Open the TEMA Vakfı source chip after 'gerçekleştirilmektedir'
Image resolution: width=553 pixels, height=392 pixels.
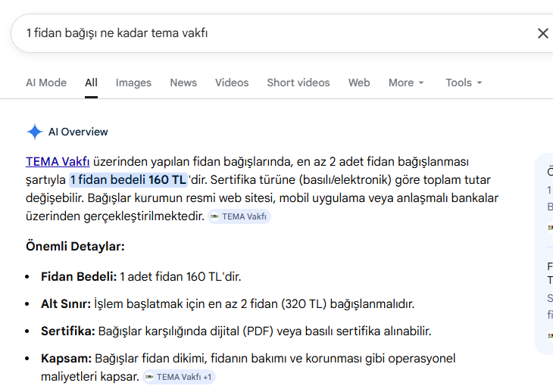coord(239,216)
